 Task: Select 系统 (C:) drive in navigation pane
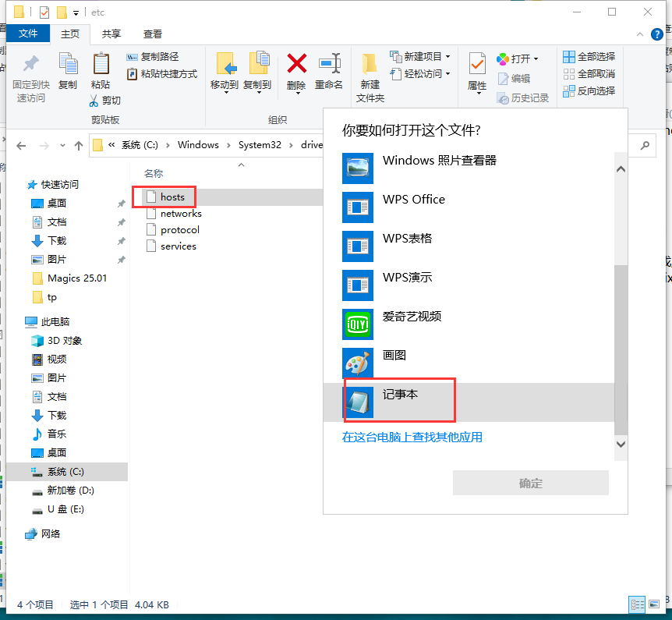pos(65,472)
